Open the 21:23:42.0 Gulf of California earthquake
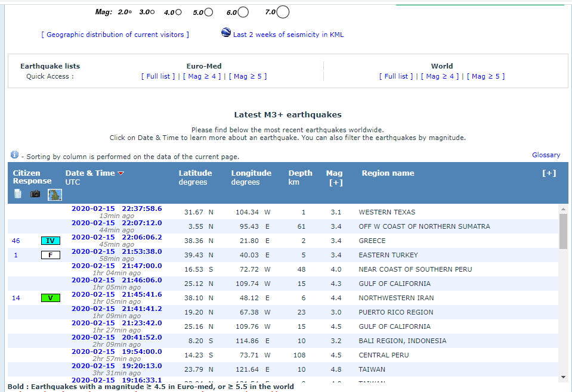The height and width of the screenshot is (392, 572). click(117, 323)
